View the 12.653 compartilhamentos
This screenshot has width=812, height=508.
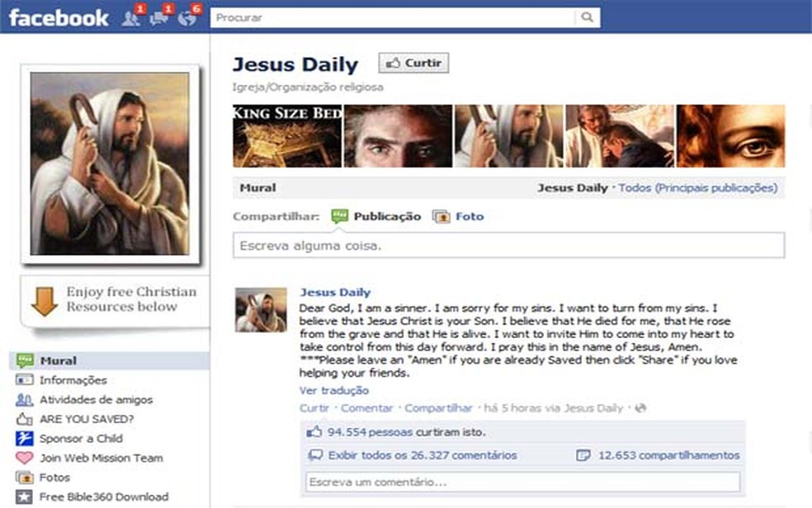[669, 455]
